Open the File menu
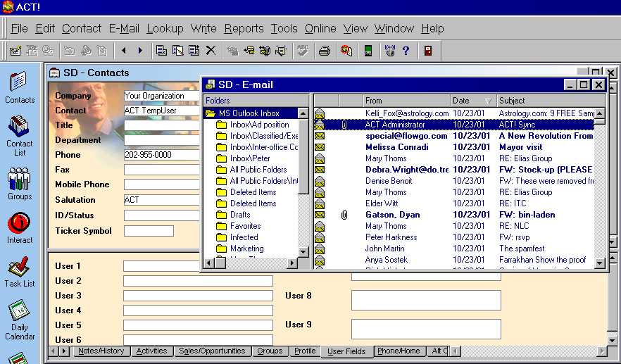 click(x=20, y=29)
